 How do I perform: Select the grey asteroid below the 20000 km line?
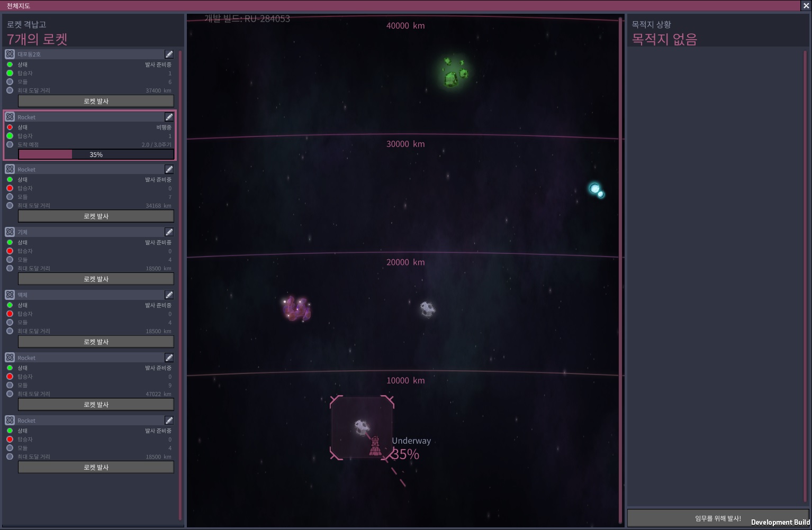tap(427, 309)
